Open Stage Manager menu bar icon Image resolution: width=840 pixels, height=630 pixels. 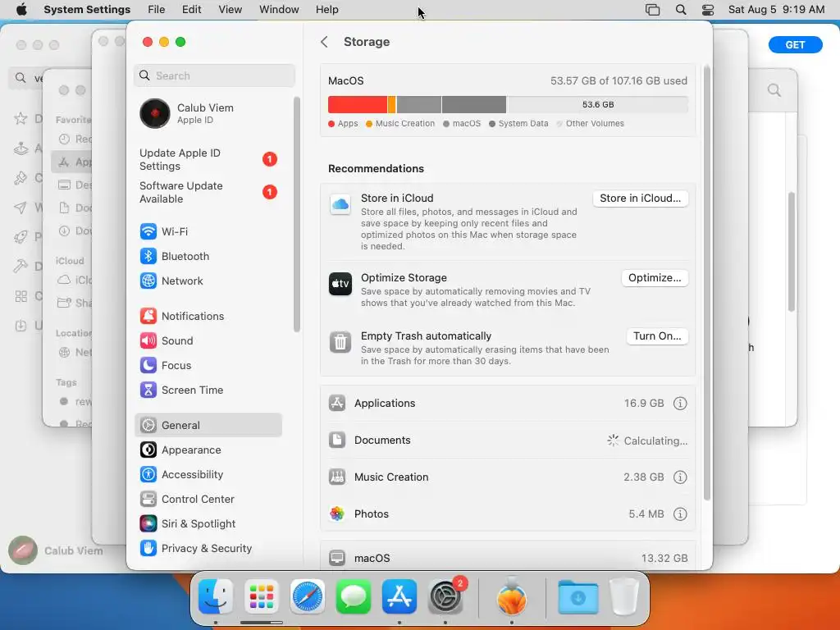click(x=652, y=10)
